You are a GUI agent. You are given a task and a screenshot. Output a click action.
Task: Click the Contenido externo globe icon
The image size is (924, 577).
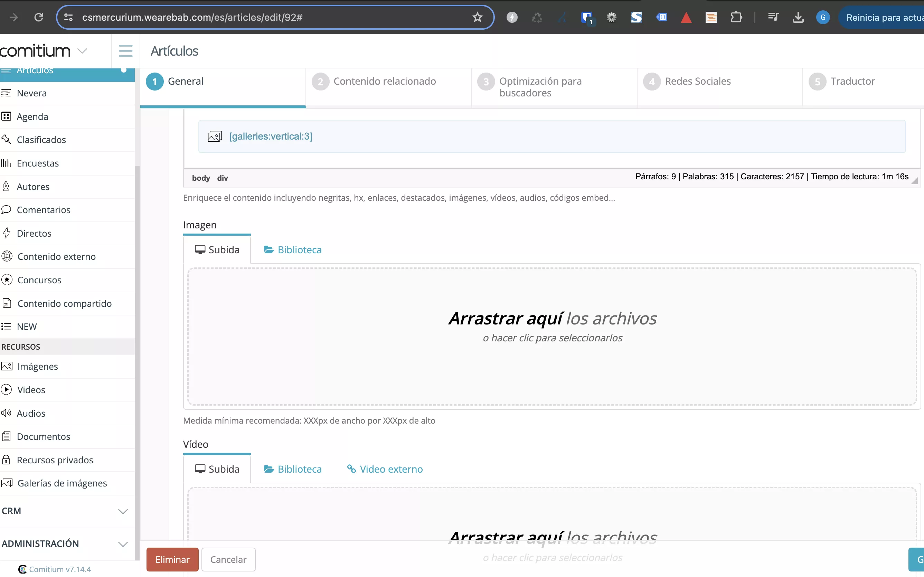click(7, 256)
